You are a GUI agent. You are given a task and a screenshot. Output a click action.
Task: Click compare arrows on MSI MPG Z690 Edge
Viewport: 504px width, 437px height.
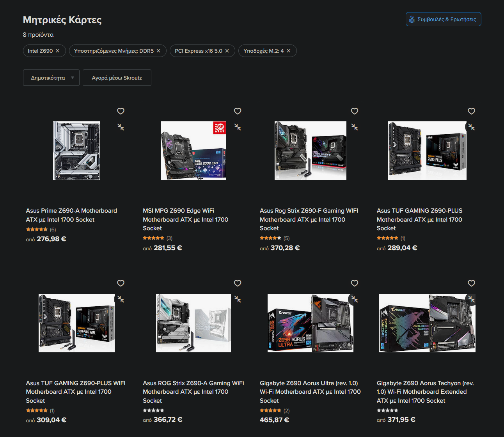pos(238,127)
